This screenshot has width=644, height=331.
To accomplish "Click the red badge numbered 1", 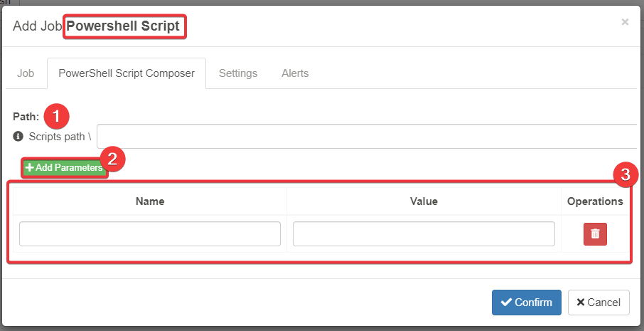I will 57,115.
